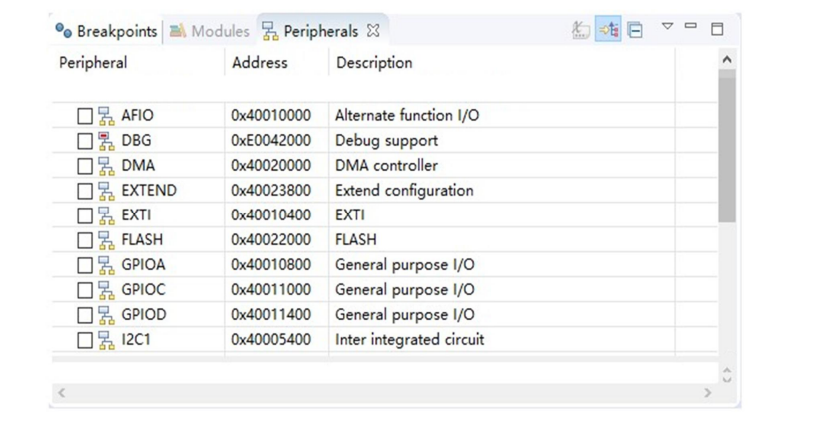Click the GPIOC peripheral tree icon
Viewport: 819px width, 431px height.
pyautogui.click(x=107, y=290)
